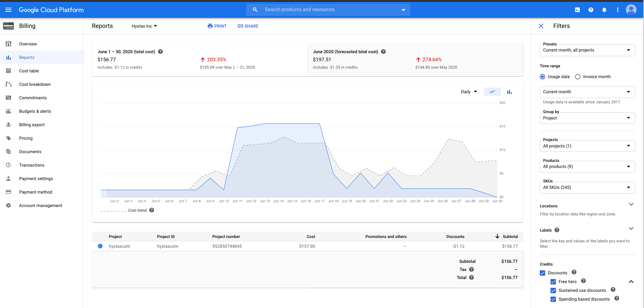This screenshot has height=308, width=644.
Task: Open All projects dropdown
Action: (x=587, y=146)
